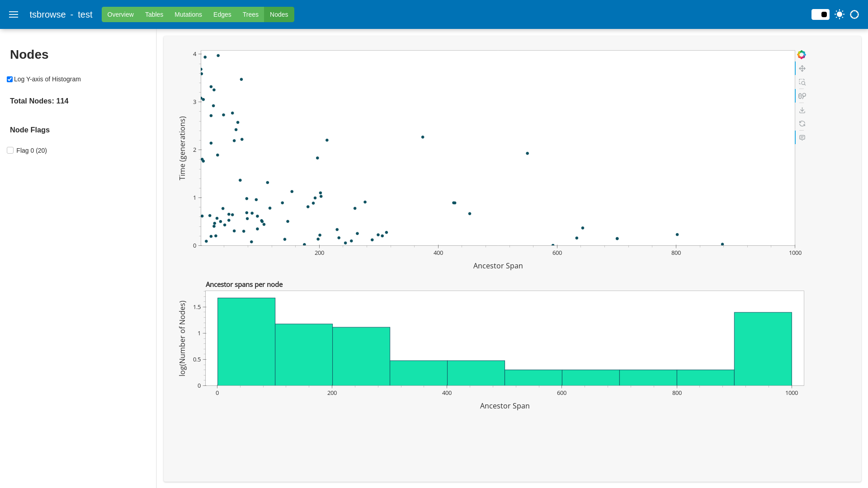
Task: Switch to the Trees tab
Action: [x=250, y=14]
